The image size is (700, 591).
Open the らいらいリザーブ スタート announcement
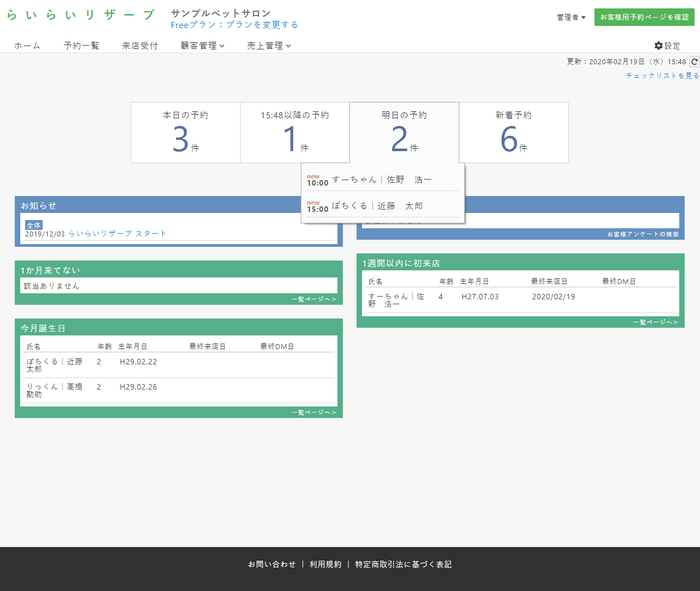pos(118,233)
